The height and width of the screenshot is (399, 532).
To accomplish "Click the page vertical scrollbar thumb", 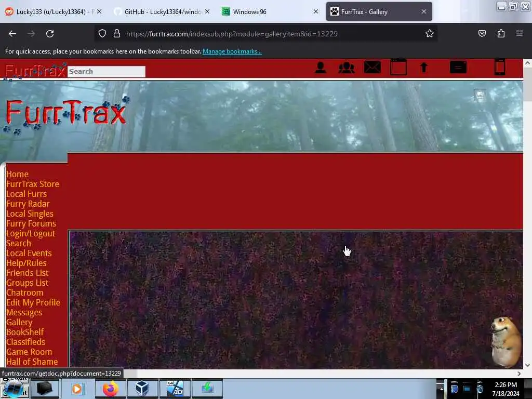I will click(x=527, y=84).
